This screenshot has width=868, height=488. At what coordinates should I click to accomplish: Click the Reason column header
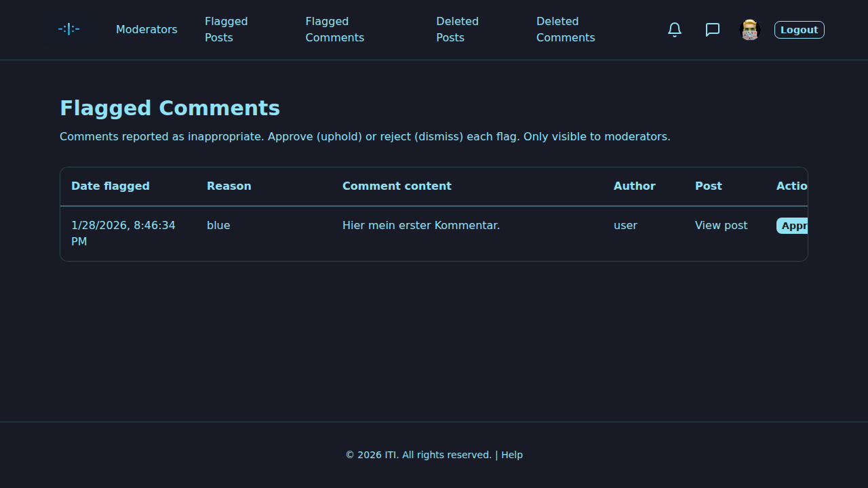(x=229, y=186)
